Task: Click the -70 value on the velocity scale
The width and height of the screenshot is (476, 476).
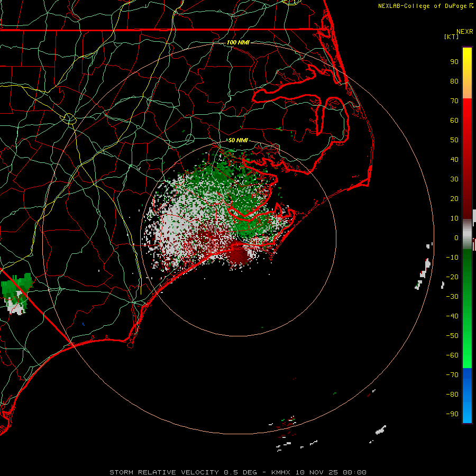Action: 452,375
